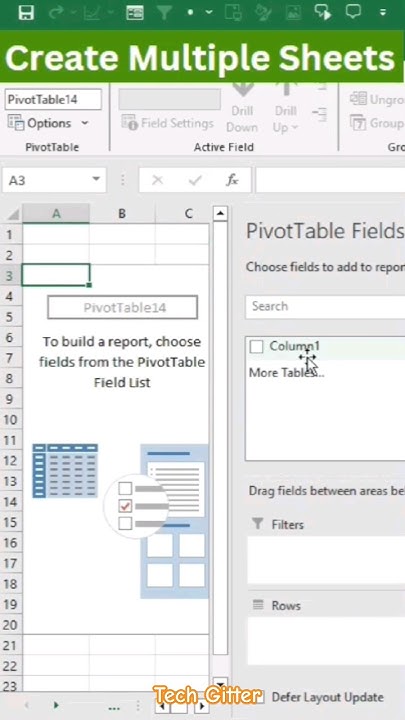The width and height of the screenshot is (405, 720).
Task: Click the Options icon in PivotTable group
Action: (x=15, y=123)
